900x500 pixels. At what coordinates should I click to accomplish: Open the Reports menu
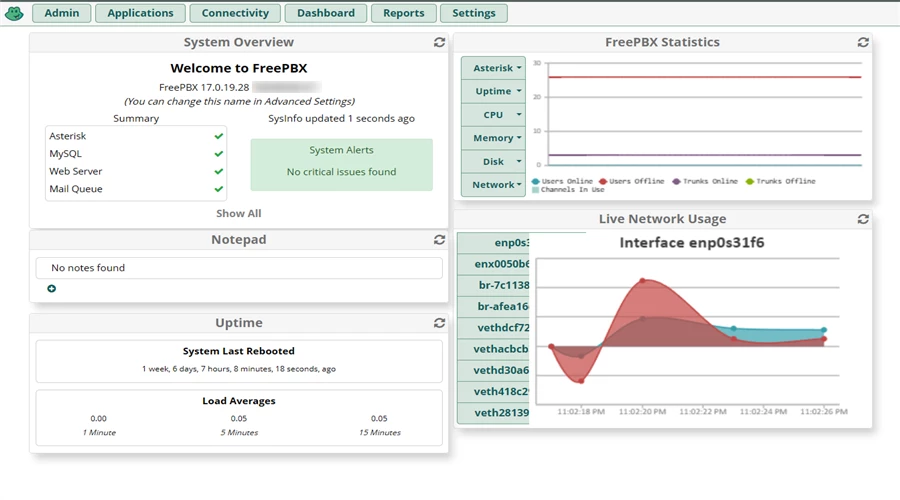[404, 13]
